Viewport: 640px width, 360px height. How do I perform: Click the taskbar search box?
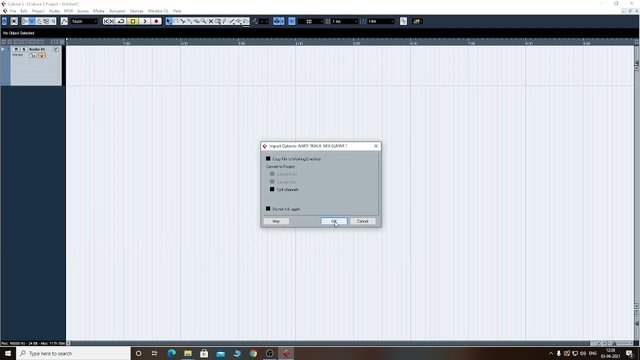[73, 353]
